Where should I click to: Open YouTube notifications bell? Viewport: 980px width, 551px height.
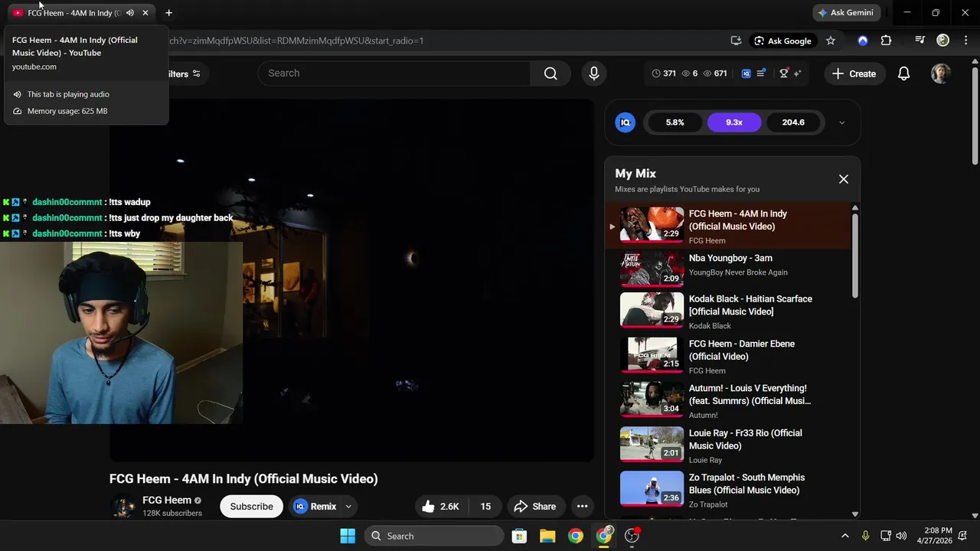[903, 73]
